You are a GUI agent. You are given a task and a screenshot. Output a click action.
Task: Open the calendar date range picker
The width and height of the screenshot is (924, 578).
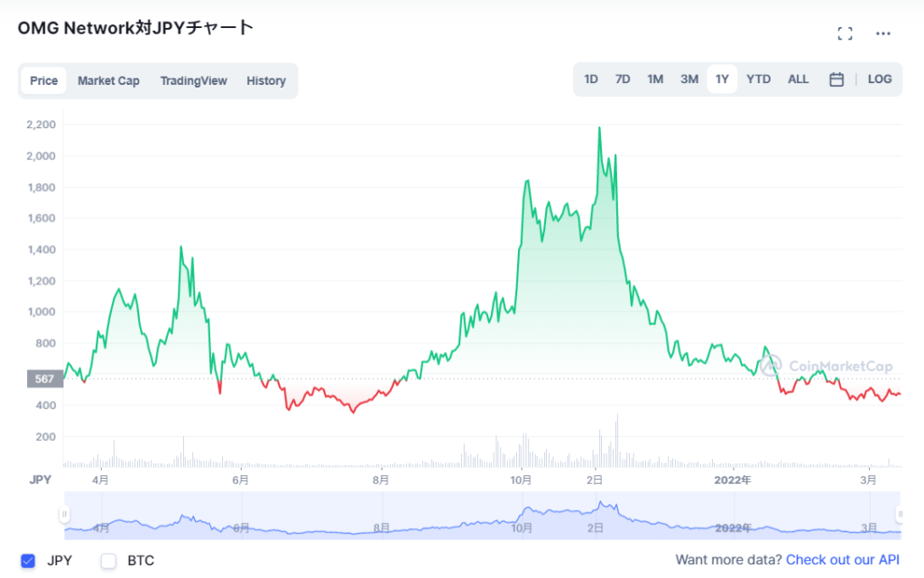[836, 79]
